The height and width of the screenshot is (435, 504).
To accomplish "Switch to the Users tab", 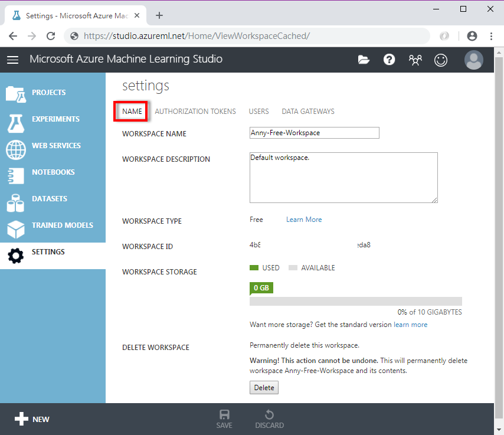I will coord(258,111).
